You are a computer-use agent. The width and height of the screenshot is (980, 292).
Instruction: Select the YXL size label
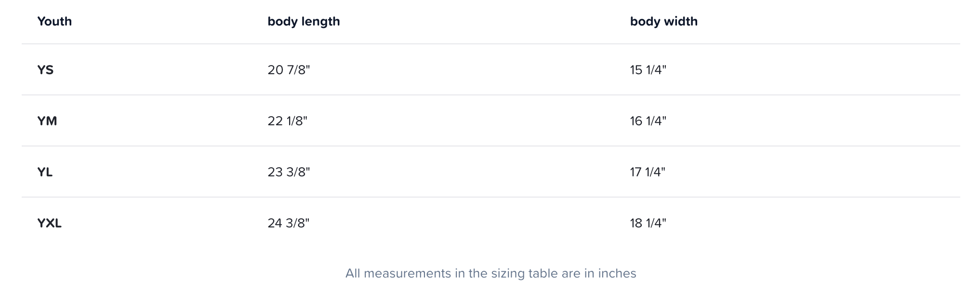[x=49, y=223]
